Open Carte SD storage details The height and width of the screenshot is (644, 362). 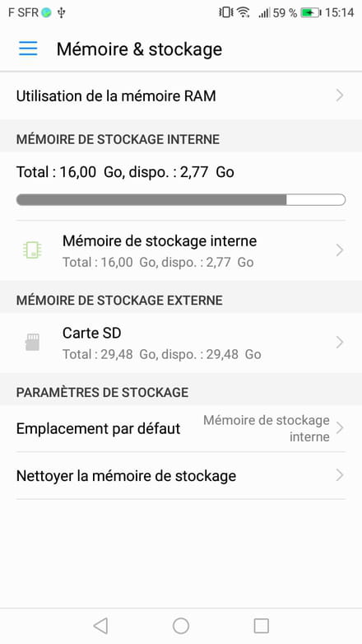[181, 343]
